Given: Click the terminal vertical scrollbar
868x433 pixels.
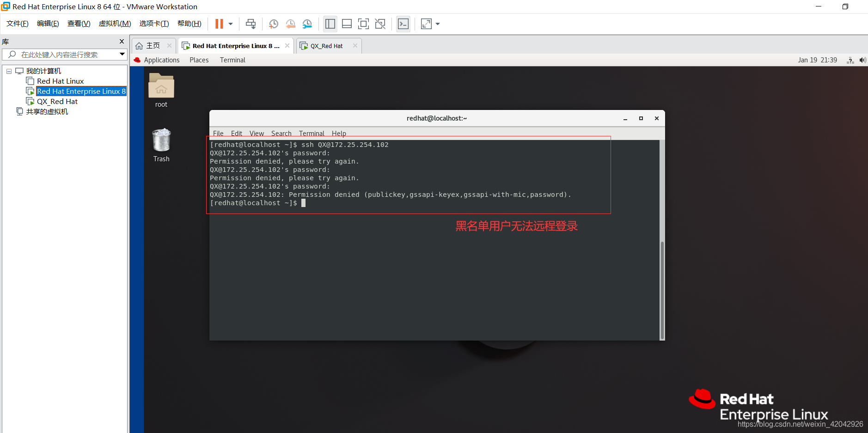Looking at the screenshot, I should (662, 290).
